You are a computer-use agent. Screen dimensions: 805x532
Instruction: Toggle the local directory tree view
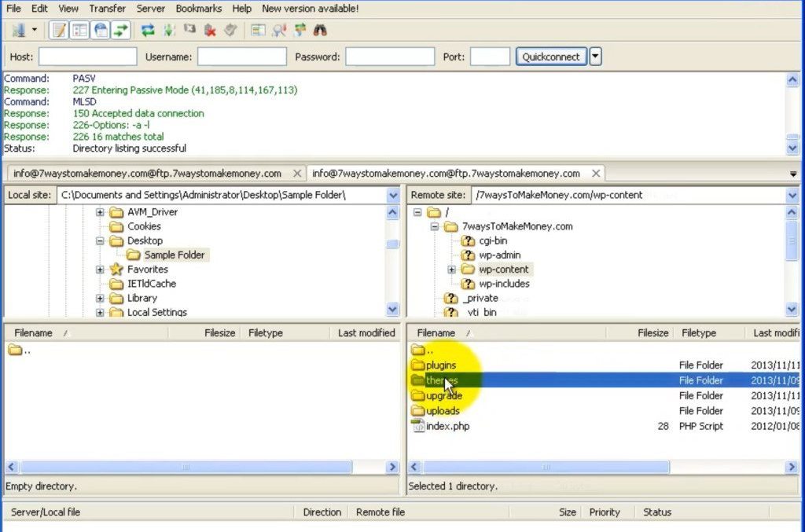pyautogui.click(x=79, y=31)
